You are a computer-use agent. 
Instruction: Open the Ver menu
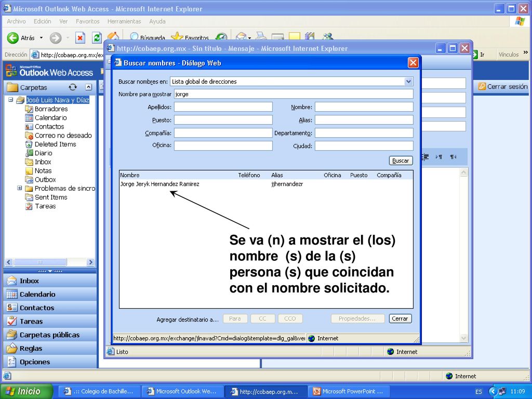click(x=63, y=21)
